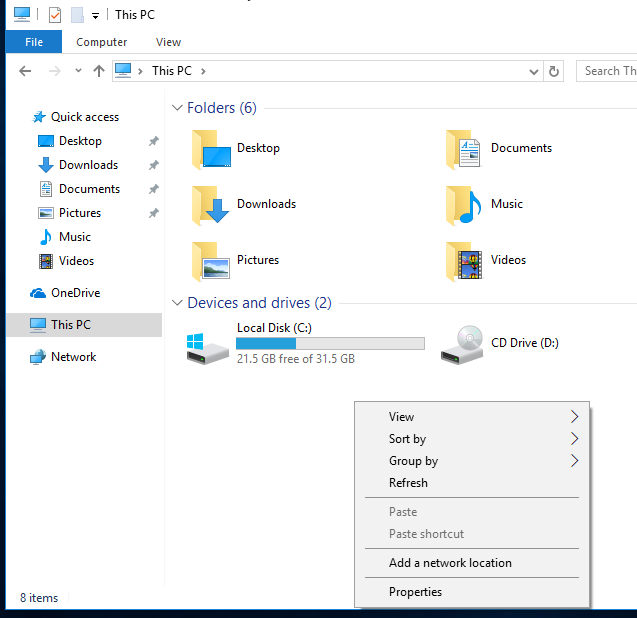This screenshot has width=637, height=618.
Task: Expand the customize quick access toolbar dropdown
Action: (95, 16)
